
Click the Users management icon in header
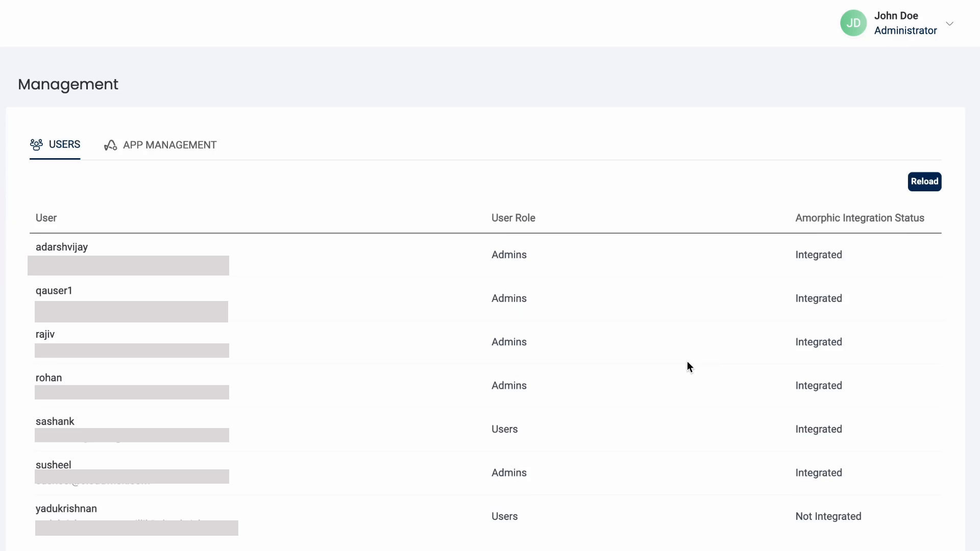pos(36,144)
